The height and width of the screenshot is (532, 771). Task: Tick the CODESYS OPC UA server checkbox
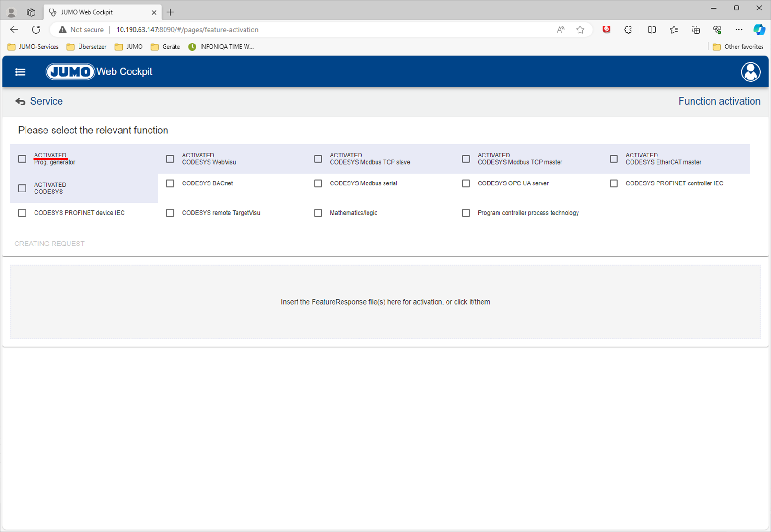(466, 183)
